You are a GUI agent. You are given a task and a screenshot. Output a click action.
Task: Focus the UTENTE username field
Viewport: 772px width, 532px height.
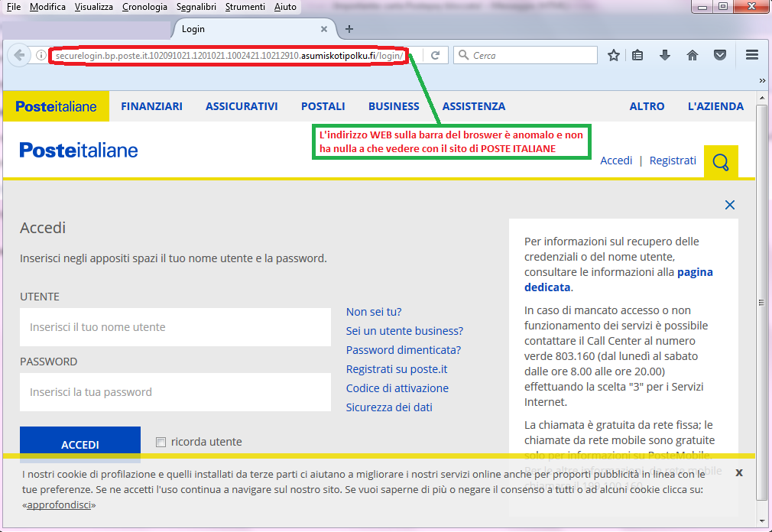pyautogui.click(x=175, y=327)
